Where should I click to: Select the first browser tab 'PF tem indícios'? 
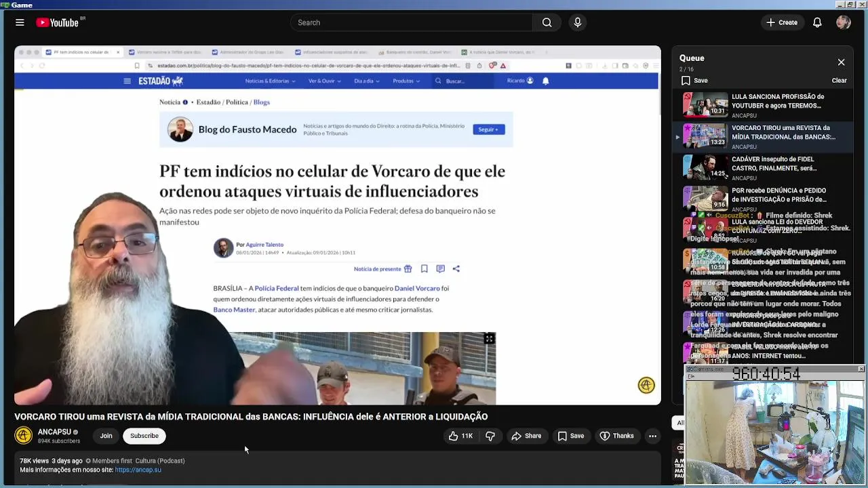click(x=81, y=52)
